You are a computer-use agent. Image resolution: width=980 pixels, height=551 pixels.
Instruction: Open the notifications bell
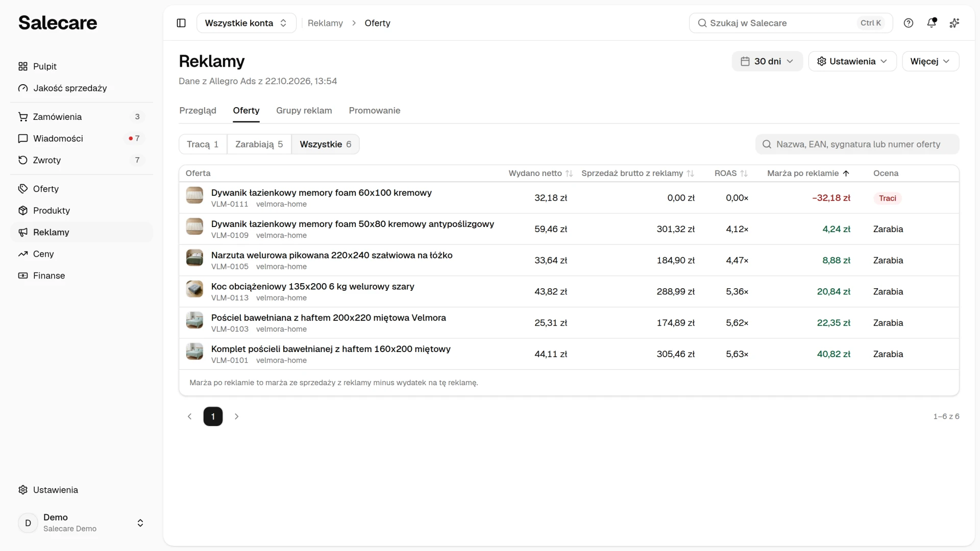[932, 23]
